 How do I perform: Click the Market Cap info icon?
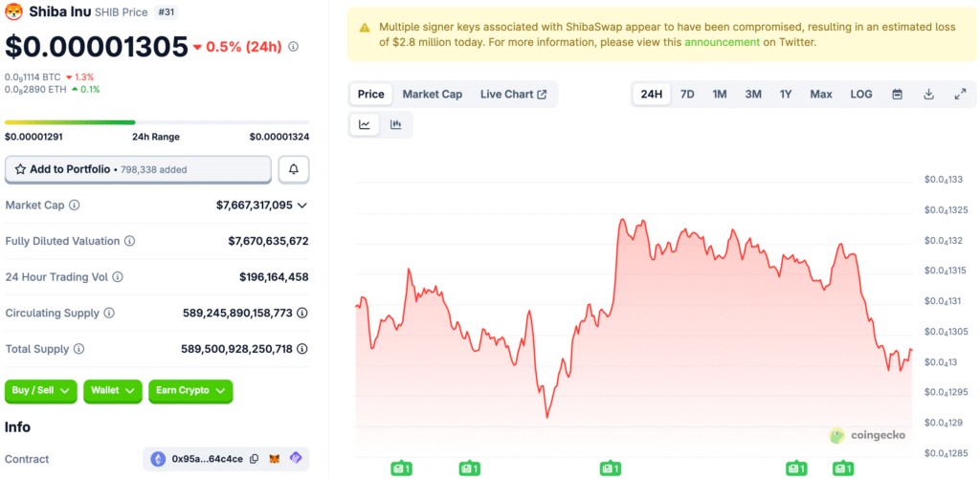pyautogui.click(x=75, y=206)
